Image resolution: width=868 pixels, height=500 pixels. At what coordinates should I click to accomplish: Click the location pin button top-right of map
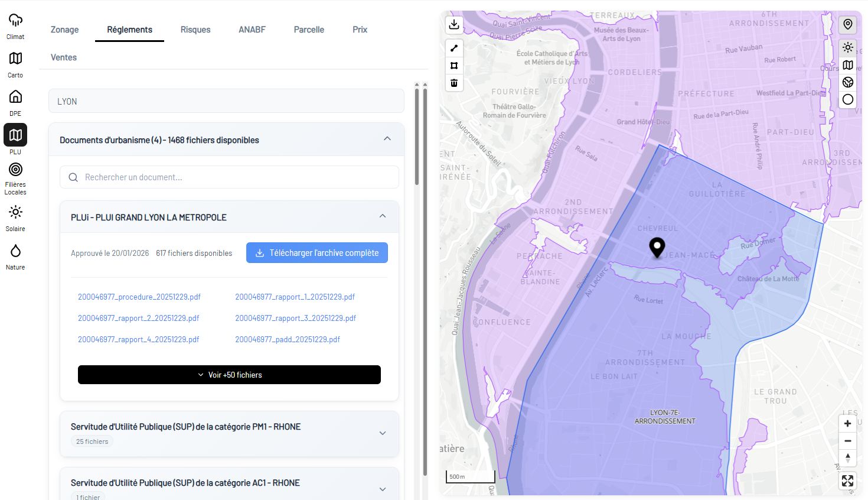[848, 24]
